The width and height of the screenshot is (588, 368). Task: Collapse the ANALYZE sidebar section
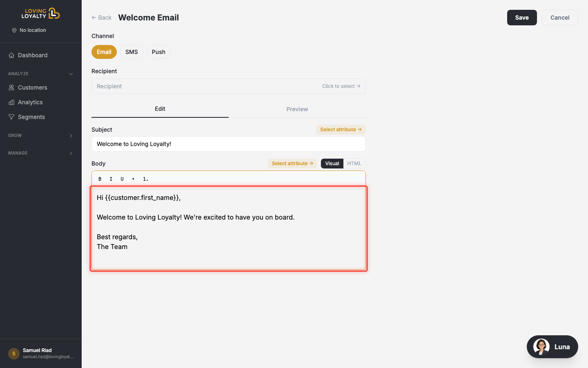41,74
